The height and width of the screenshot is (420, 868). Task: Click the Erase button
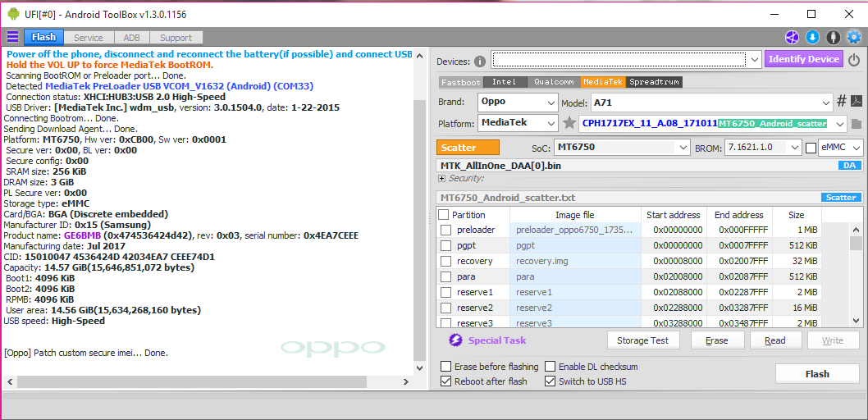click(x=716, y=340)
